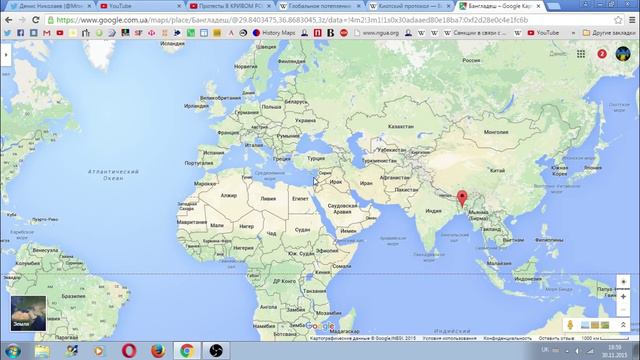Viewport: 640px width, 360px height.
Task: Open Google account profile picture
Action: click(x=623, y=53)
